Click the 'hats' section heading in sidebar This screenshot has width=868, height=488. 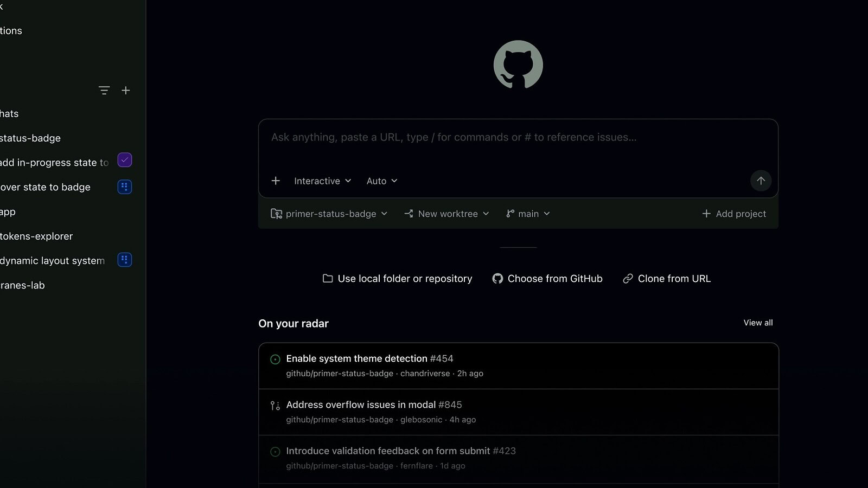click(x=9, y=113)
